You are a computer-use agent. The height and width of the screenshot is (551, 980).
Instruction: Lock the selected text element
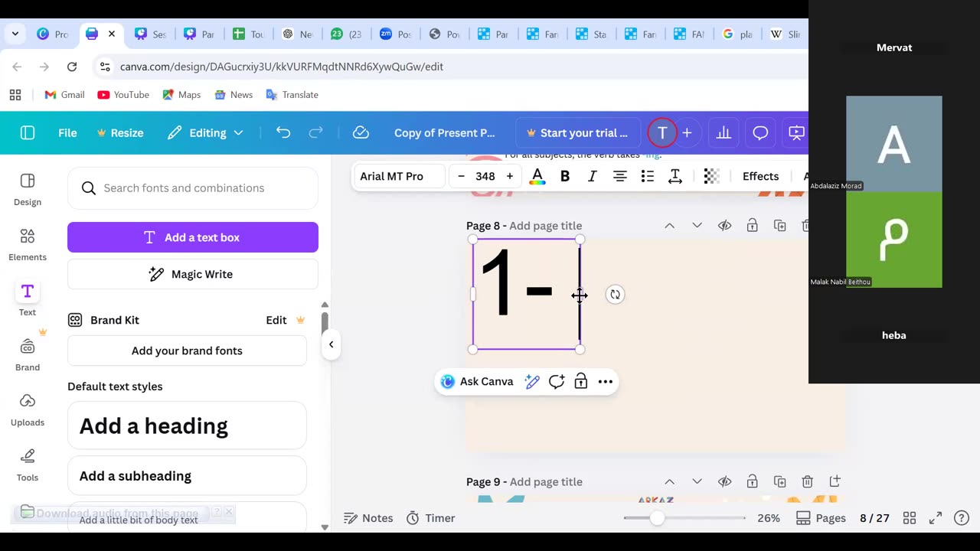coord(581,381)
